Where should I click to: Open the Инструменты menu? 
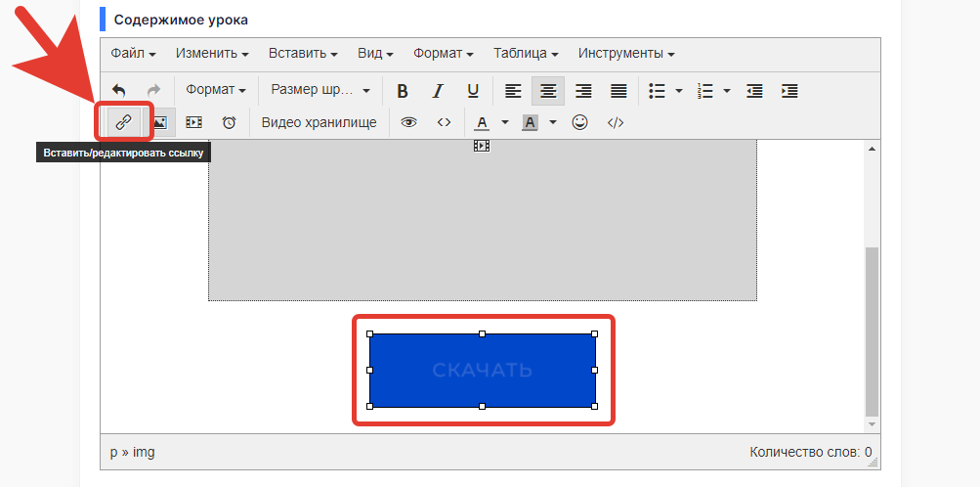point(626,53)
